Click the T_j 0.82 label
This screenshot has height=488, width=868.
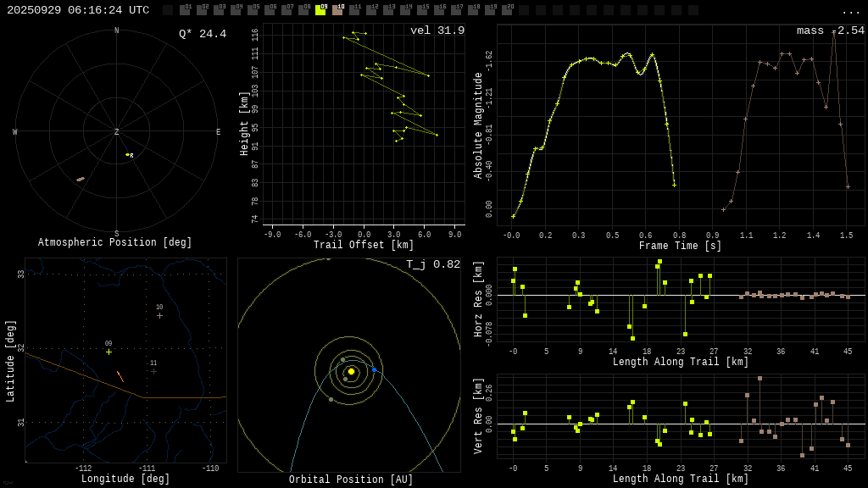pos(433,264)
